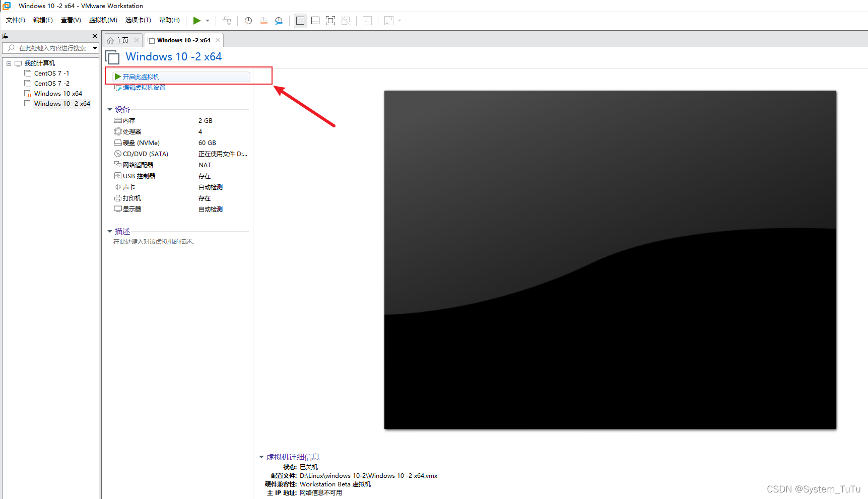Click the CD/DVD (SATA) device row
Image resolution: width=868 pixels, height=499 pixels.
[181, 154]
